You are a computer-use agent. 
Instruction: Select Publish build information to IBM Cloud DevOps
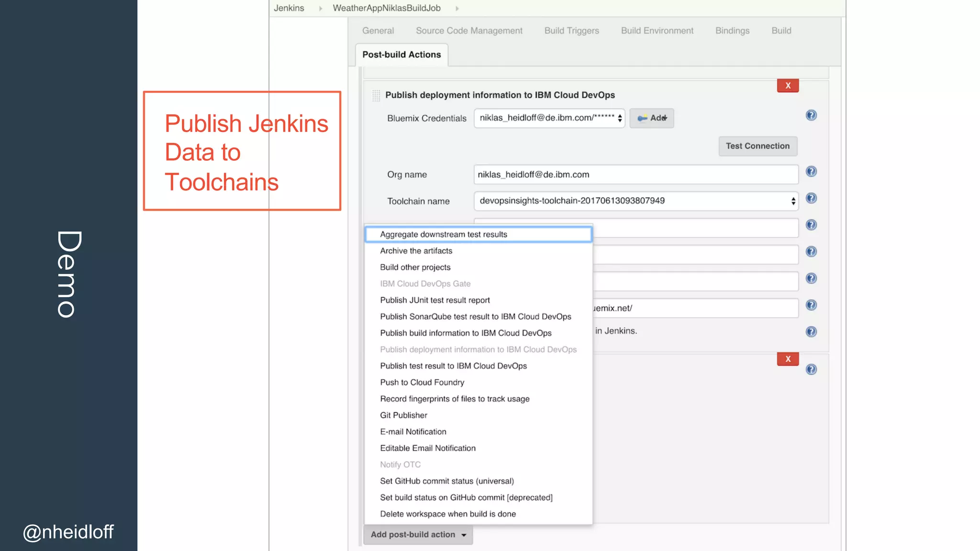coord(479,333)
